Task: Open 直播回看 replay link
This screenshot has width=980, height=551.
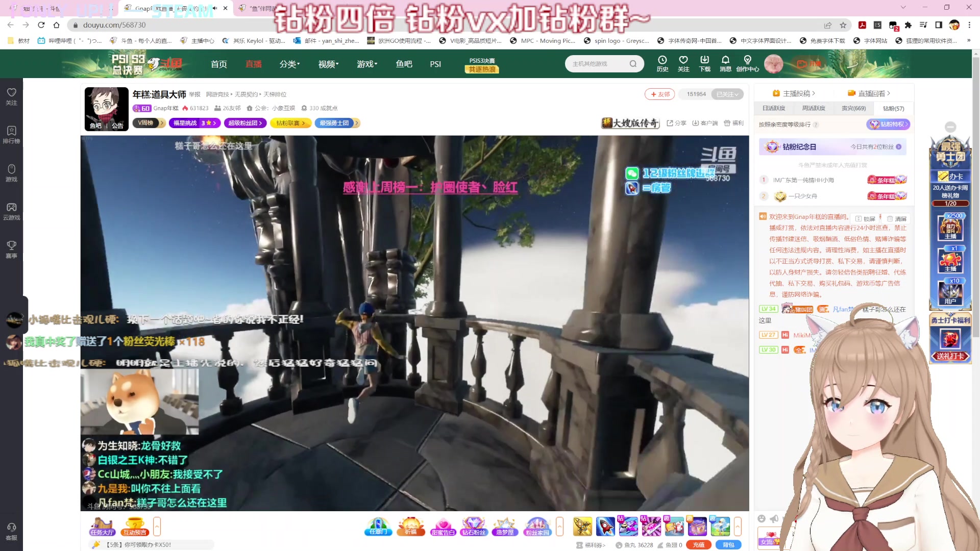Action: (869, 93)
